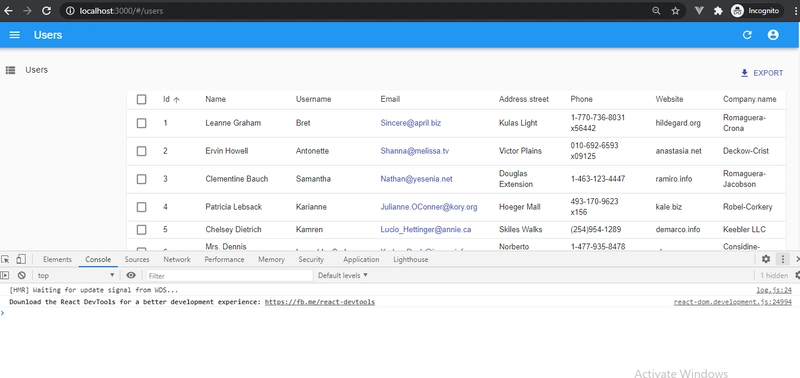
Task: Reload the page with browser refresh icon
Action: pos(46,11)
